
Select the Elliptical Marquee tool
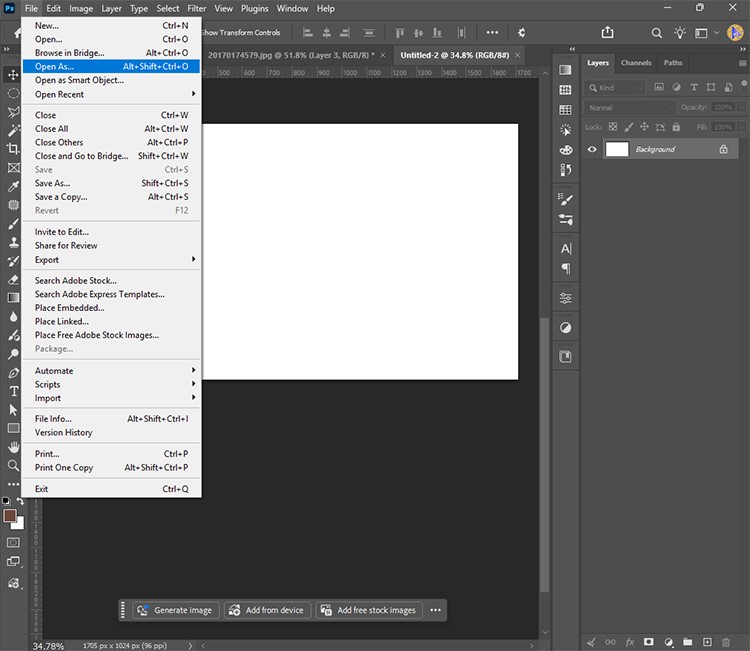[x=13, y=93]
